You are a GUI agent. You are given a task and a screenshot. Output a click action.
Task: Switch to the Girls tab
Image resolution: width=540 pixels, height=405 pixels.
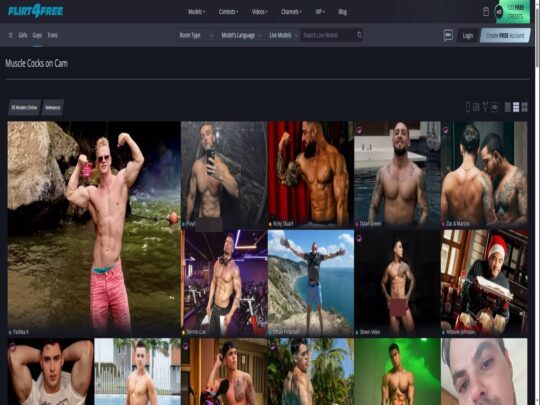23,35
